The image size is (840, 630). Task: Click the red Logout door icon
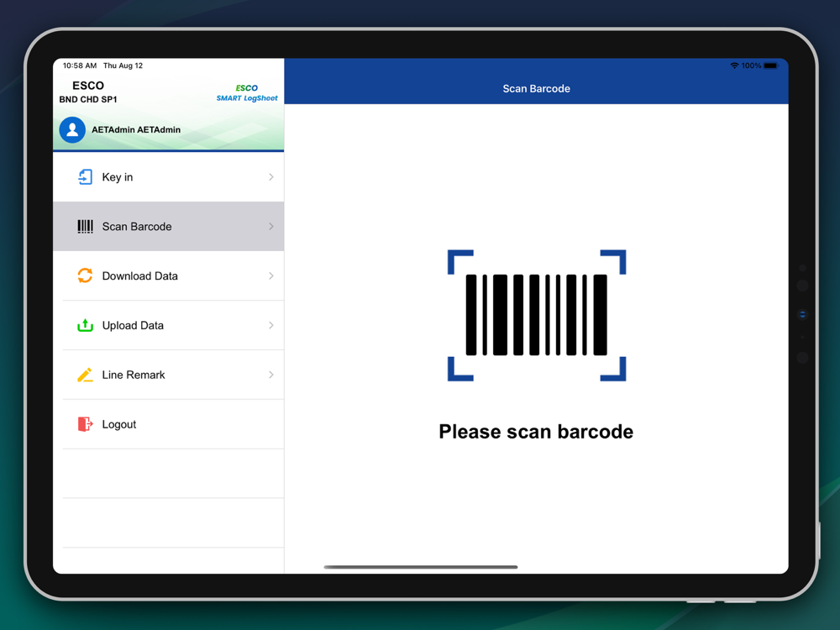coord(85,424)
